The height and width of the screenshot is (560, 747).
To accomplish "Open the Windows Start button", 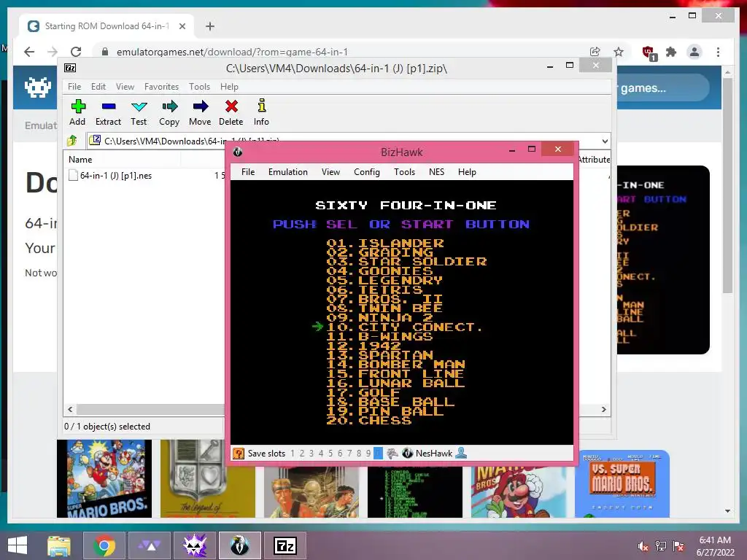I will [18, 545].
